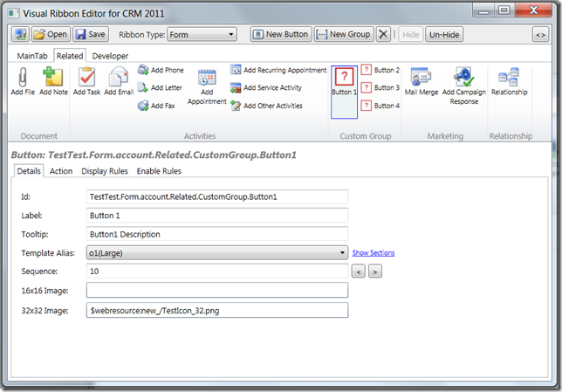
Task: Save the ribbon with the Save button
Action: [x=91, y=34]
